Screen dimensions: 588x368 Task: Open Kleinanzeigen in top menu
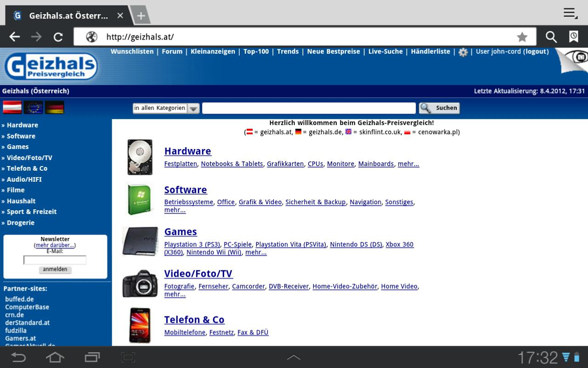pos(213,52)
